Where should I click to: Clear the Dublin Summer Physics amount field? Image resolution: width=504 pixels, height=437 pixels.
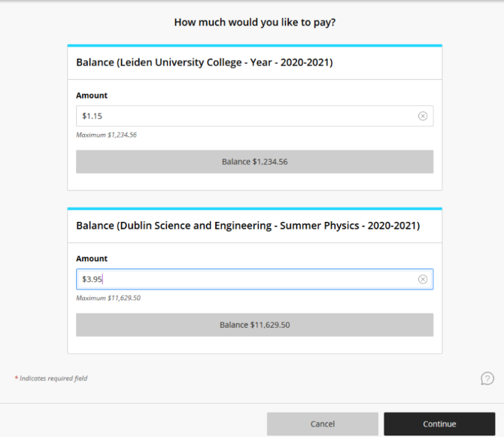pyautogui.click(x=423, y=279)
